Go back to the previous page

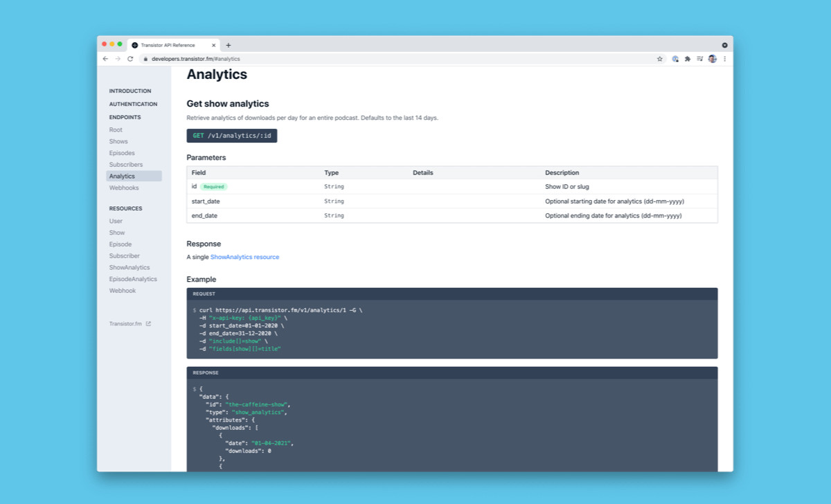[105, 59]
